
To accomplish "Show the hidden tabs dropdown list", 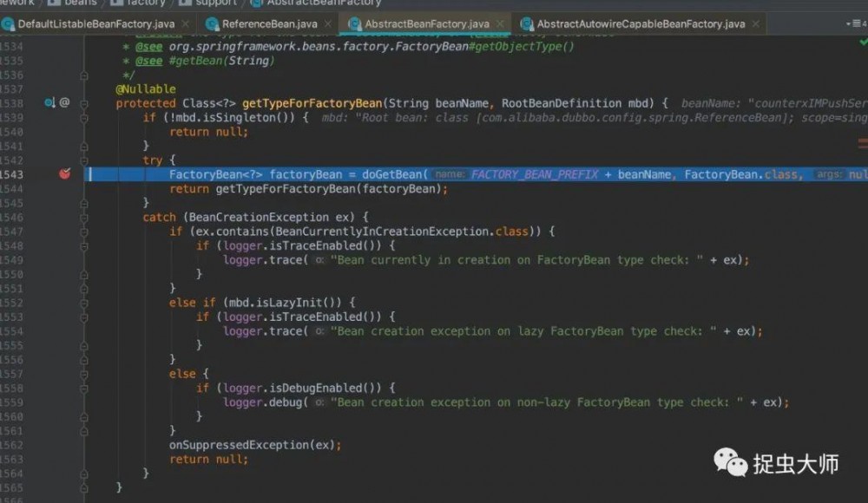I will coord(856,23).
